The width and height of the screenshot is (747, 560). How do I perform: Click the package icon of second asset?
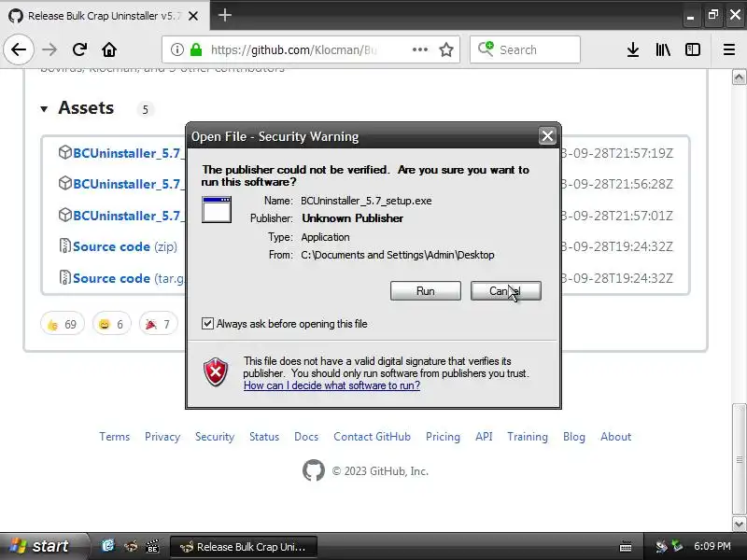pos(64,183)
